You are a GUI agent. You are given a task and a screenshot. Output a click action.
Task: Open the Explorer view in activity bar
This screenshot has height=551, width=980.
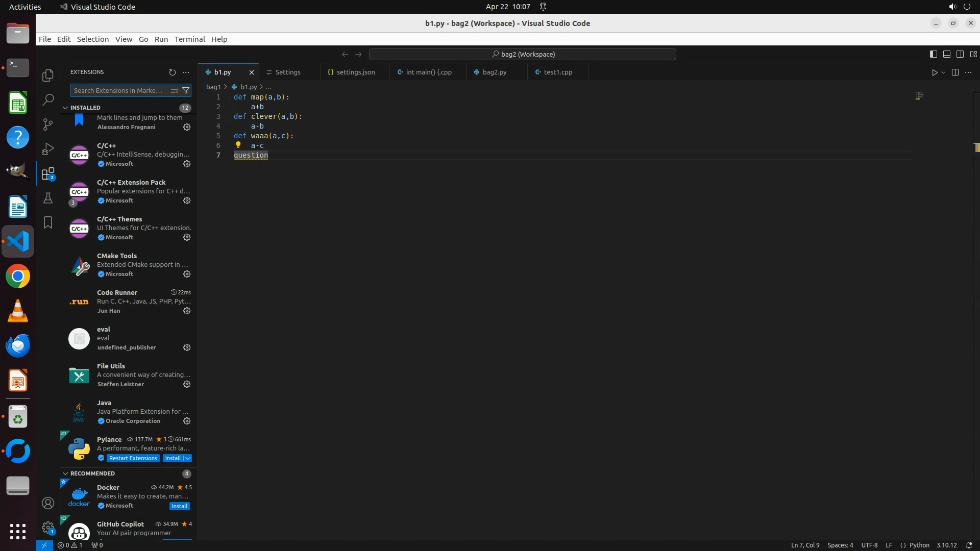pos(48,76)
